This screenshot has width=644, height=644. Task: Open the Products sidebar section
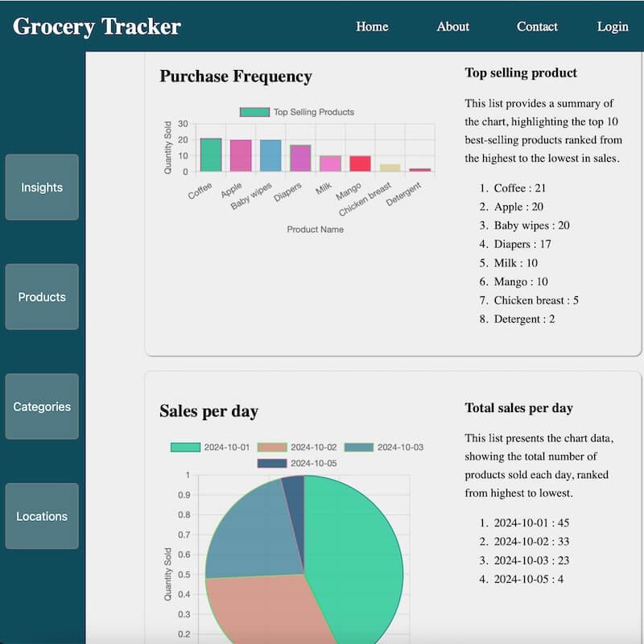pos(42,297)
